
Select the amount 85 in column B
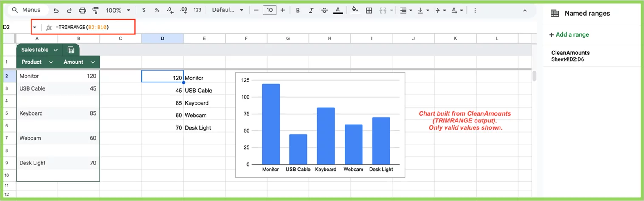click(79, 113)
